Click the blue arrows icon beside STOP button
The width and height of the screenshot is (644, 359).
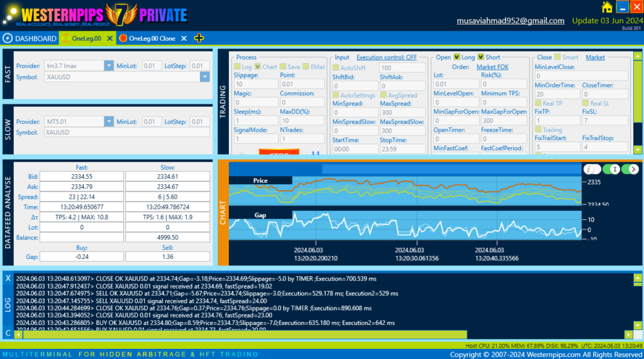click(x=316, y=153)
